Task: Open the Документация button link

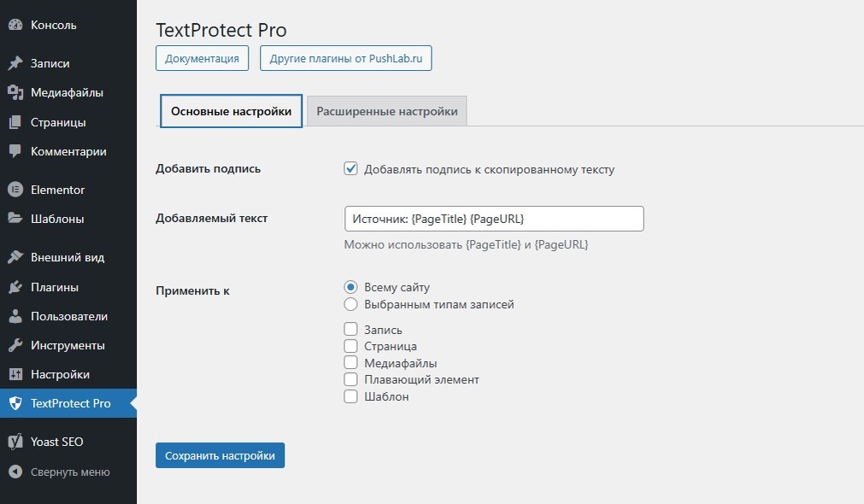Action: 202,59
